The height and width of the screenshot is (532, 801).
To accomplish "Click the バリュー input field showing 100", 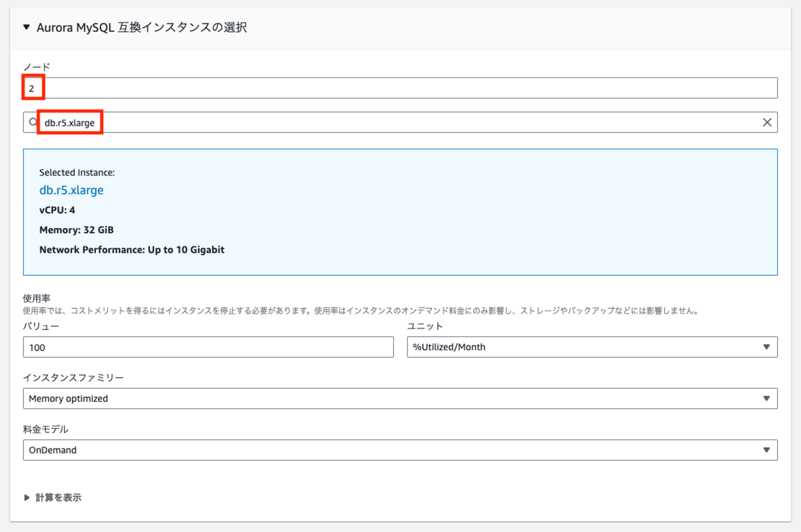I will (x=208, y=347).
